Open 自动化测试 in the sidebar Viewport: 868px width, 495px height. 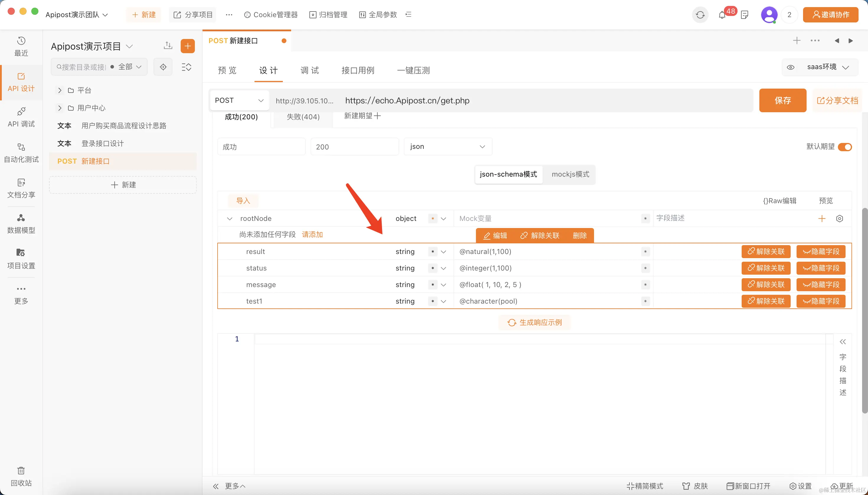[21, 153]
